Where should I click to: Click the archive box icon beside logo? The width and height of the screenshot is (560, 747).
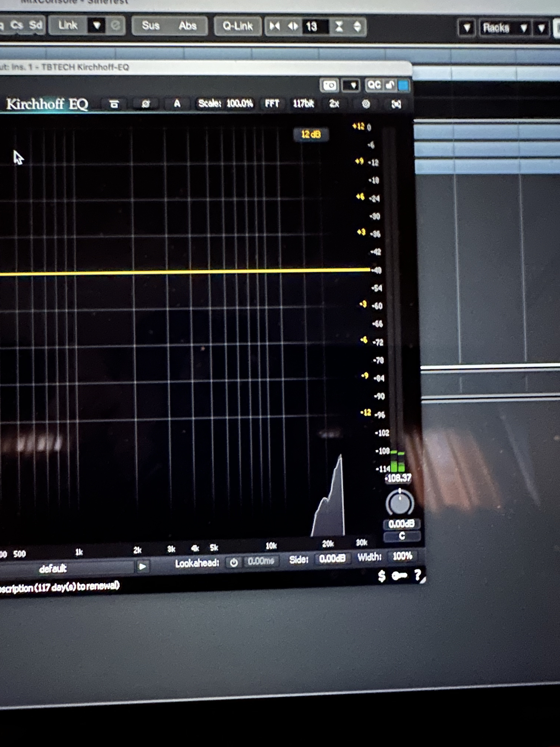coord(114,104)
